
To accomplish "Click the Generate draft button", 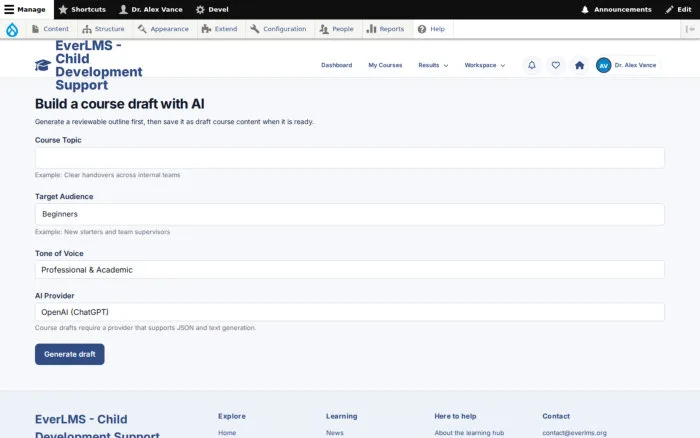I will coord(70,354).
